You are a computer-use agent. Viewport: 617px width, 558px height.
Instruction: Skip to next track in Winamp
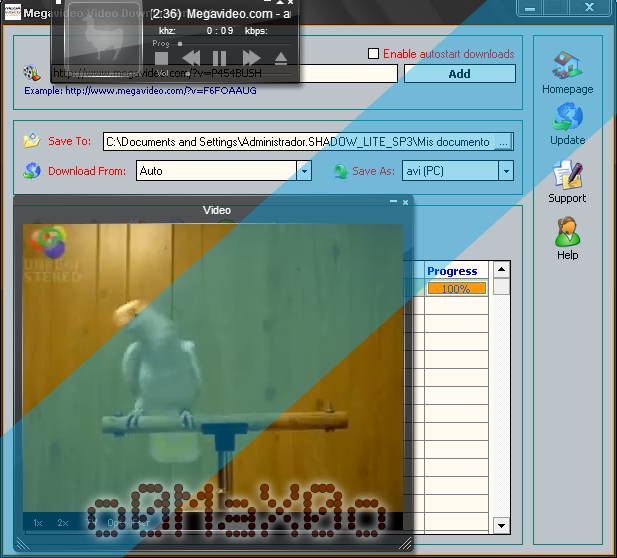click(251, 58)
